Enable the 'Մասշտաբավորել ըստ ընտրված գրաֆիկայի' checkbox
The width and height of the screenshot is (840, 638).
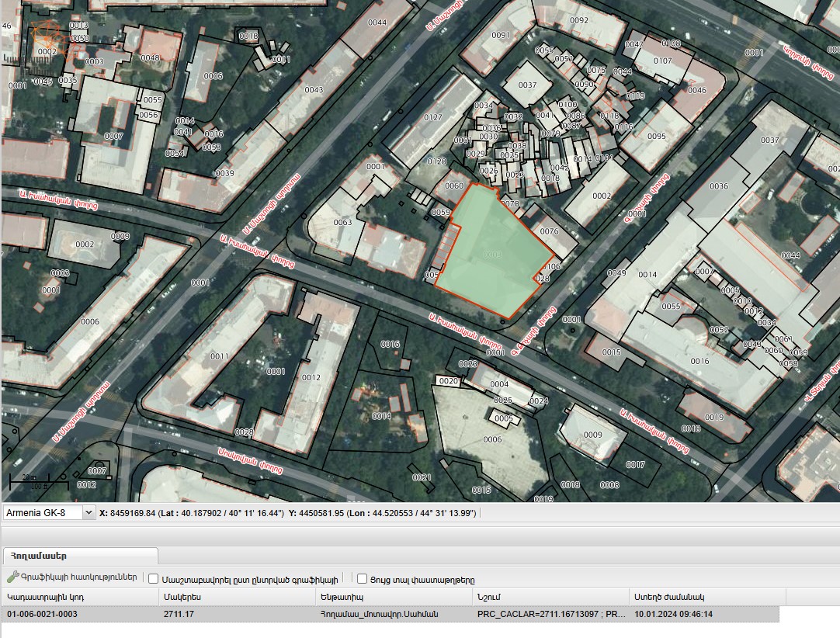(153, 579)
